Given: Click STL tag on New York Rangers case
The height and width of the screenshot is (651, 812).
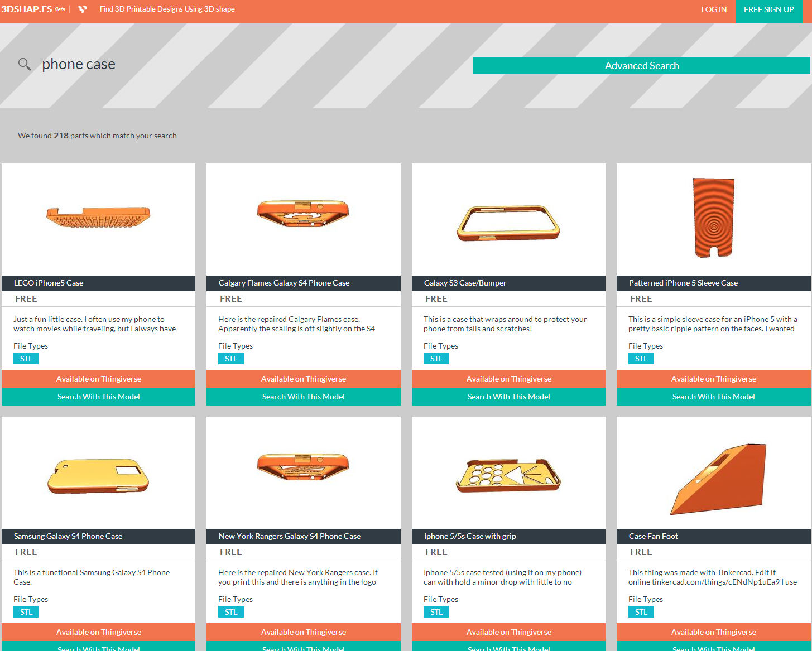Looking at the screenshot, I should (231, 612).
